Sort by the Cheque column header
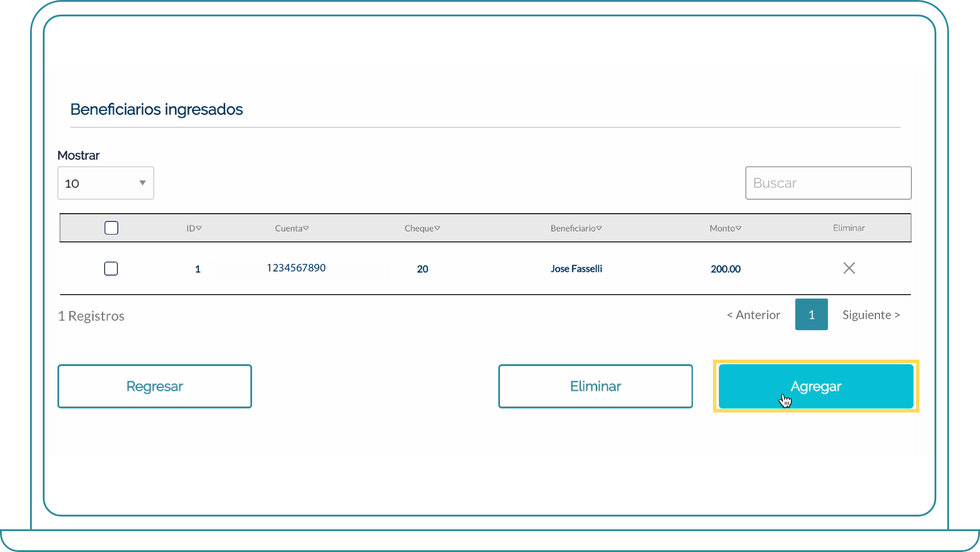The image size is (980, 552). pyautogui.click(x=422, y=228)
